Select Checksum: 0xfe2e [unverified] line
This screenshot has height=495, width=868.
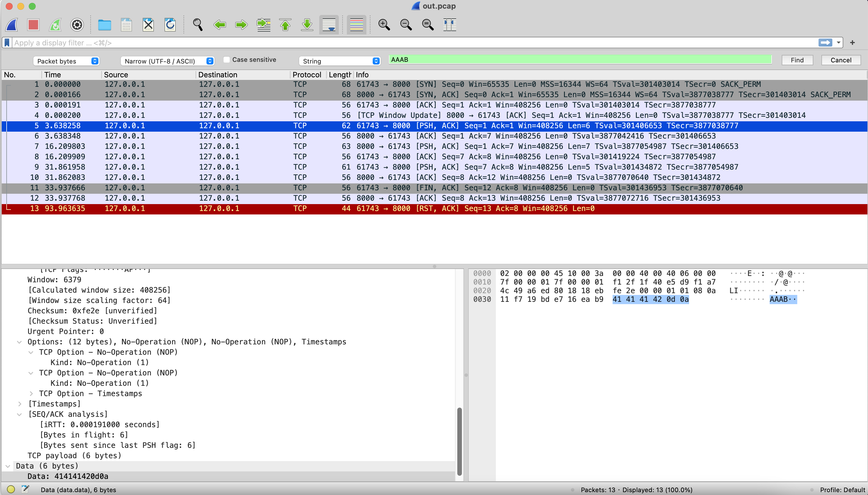click(92, 311)
